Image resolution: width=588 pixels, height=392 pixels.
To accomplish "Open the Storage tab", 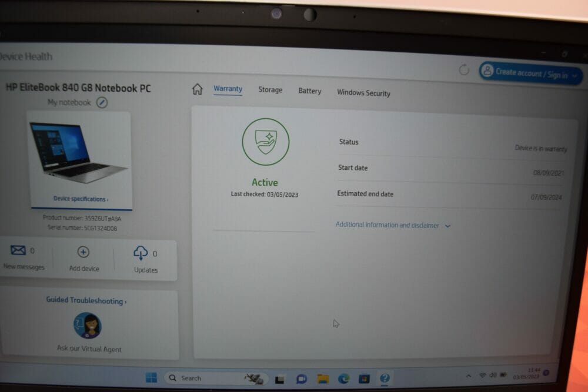I will click(x=270, y=90).
